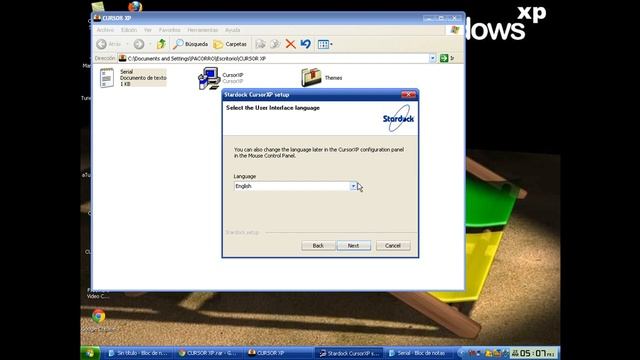Screen dimensions: 640x360
Task: Close the Stardock CursorXP setup dialog
Action: coord(408,95)
